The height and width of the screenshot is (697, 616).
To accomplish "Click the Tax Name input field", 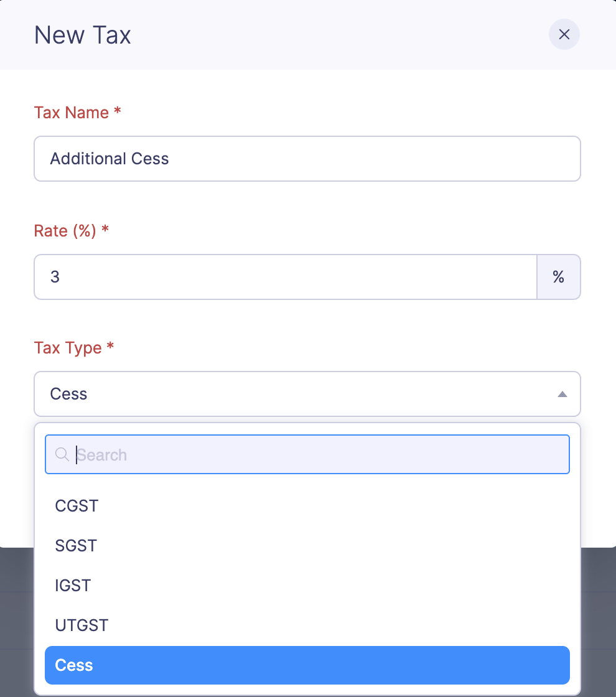I will coord(307,158).
